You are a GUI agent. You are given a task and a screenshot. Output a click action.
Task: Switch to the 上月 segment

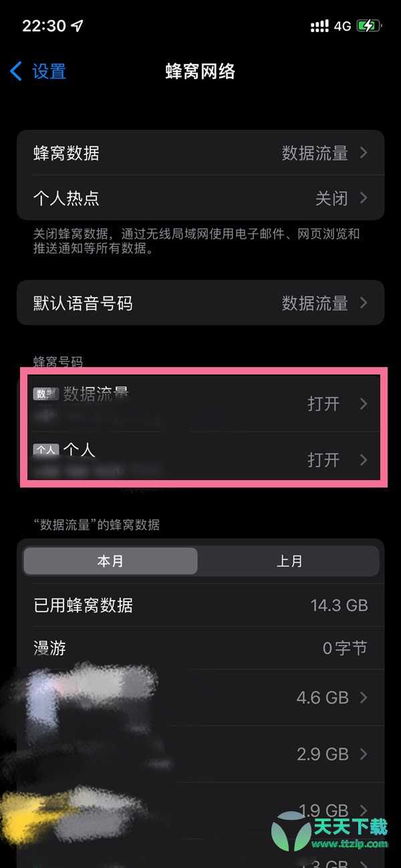pyautogui.click(x=289, y=561)
